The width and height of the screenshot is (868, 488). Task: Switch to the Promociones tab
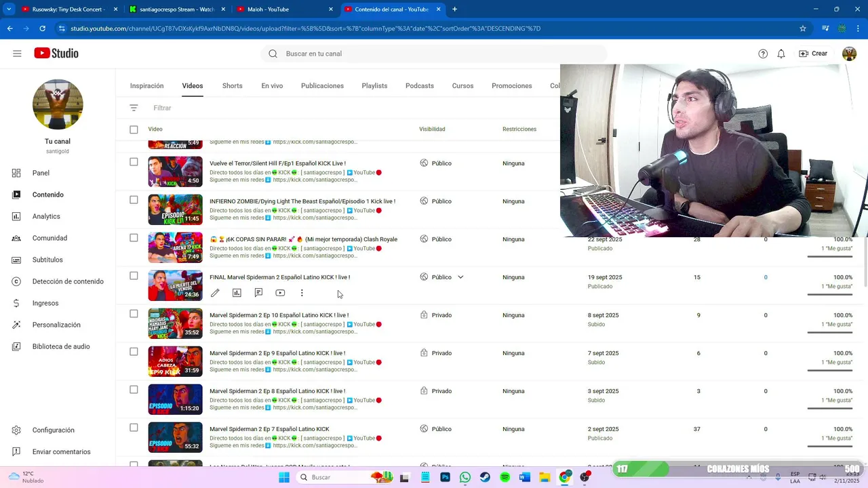tap(511, 86)
